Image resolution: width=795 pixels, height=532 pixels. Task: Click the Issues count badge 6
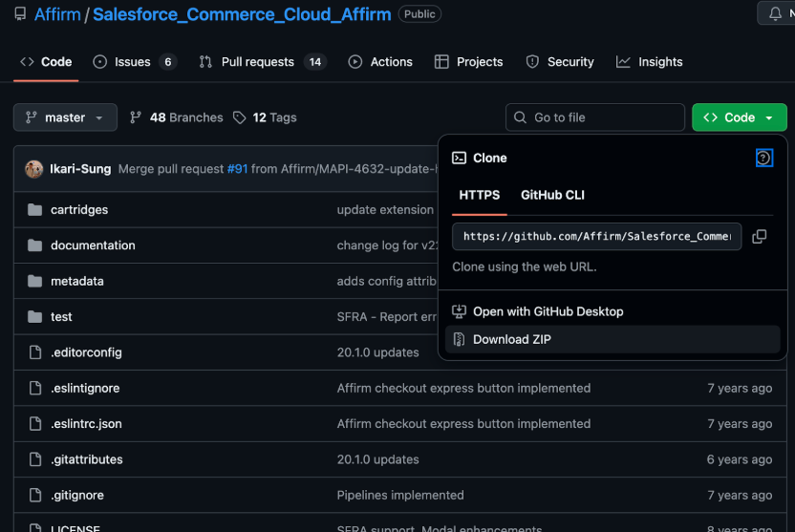[168, 62]
